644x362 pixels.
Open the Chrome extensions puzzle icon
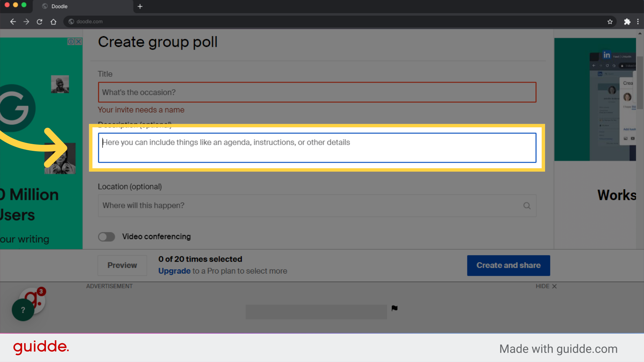click(627, 21)
